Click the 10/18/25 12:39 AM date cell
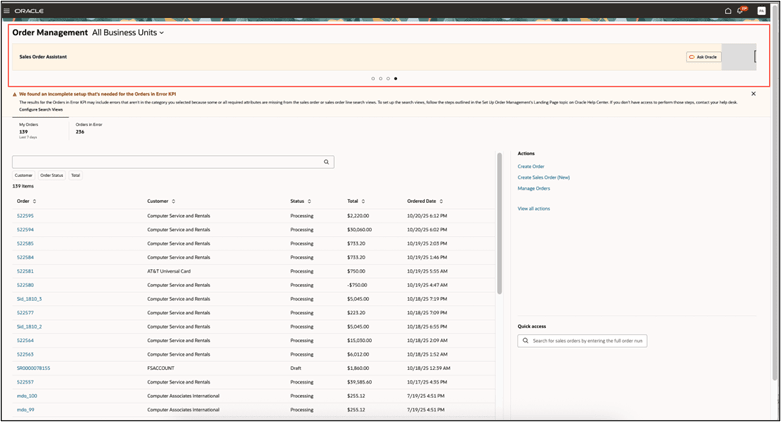781x422 pixels. point(429,368)
